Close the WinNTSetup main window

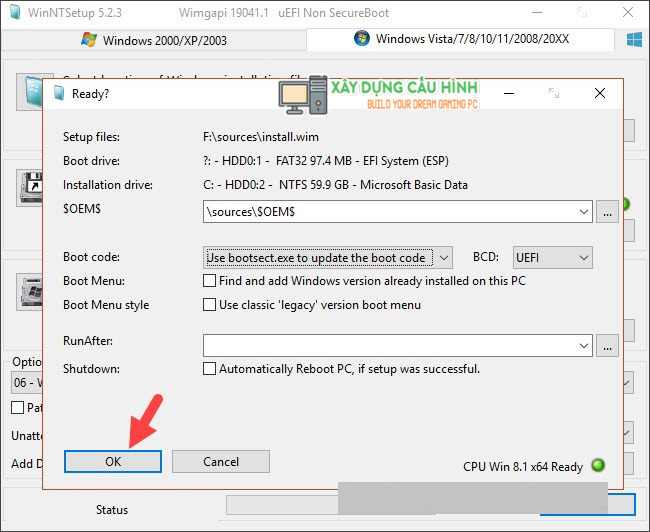tap(628, 12)
